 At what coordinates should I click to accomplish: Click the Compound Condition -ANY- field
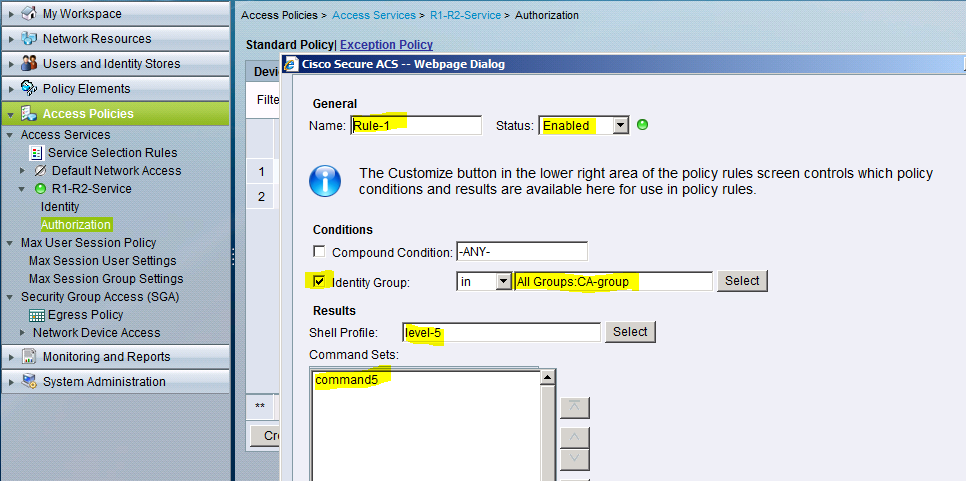coord(522,251)
